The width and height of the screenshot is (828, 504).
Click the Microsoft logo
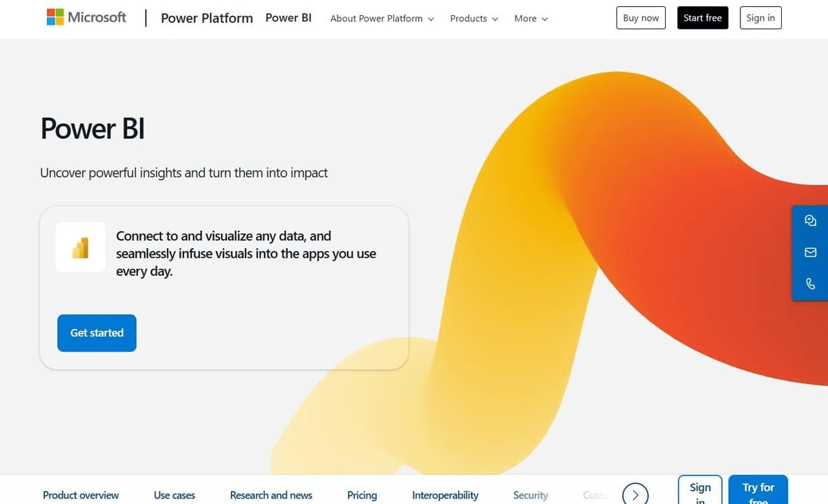[86, 17]
